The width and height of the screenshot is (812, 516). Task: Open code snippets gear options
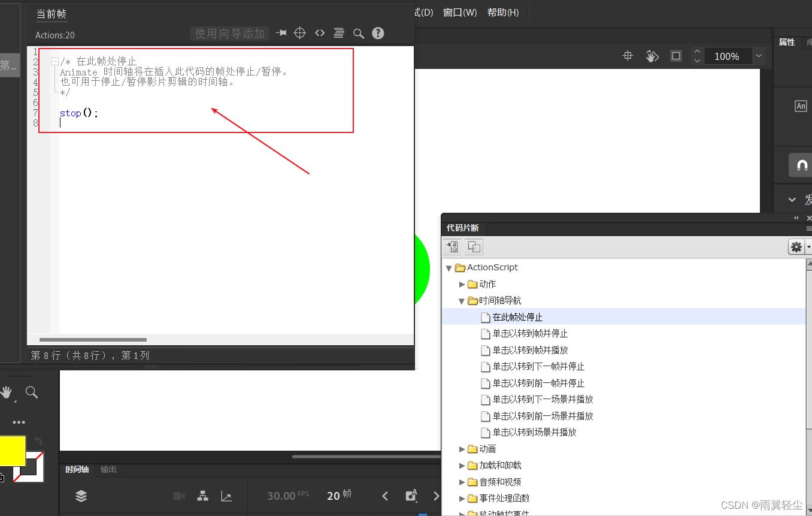tap(796, 246)
